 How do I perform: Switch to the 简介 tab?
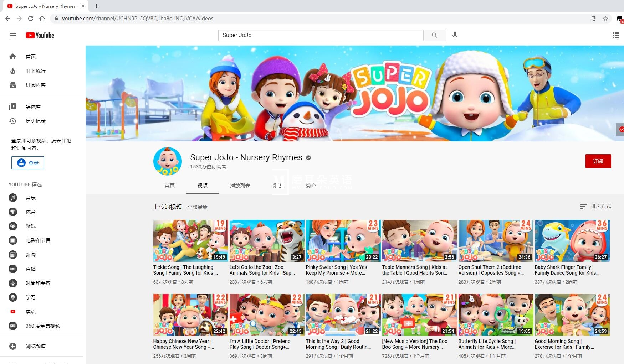311,186
